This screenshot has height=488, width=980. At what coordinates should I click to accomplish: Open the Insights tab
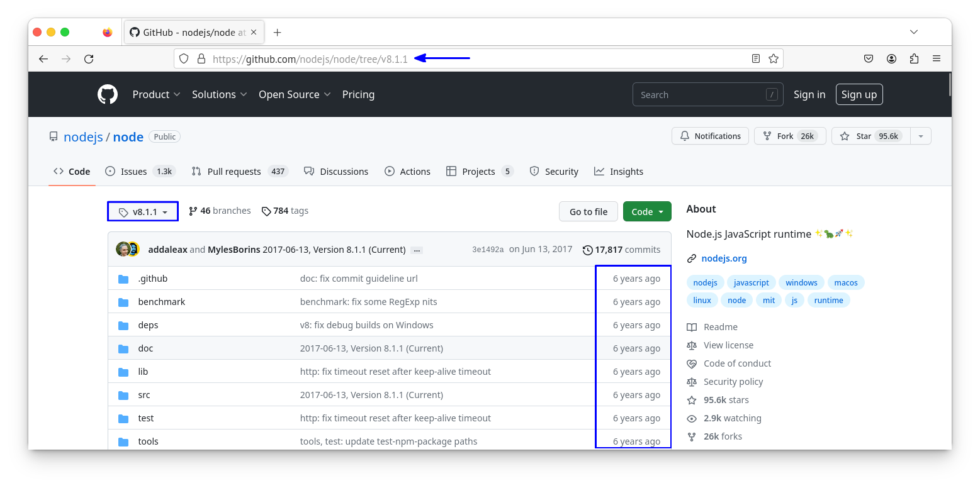click(x=619, y=171)
